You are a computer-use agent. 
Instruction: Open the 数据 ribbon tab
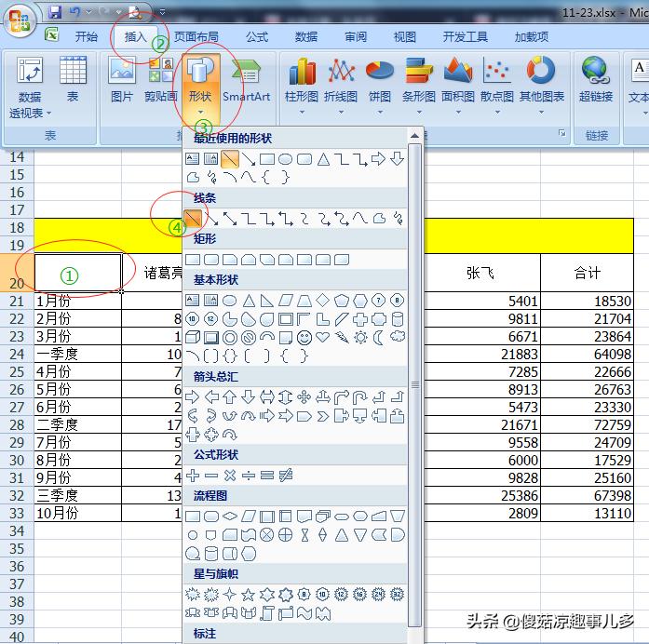tap(305, 37)
